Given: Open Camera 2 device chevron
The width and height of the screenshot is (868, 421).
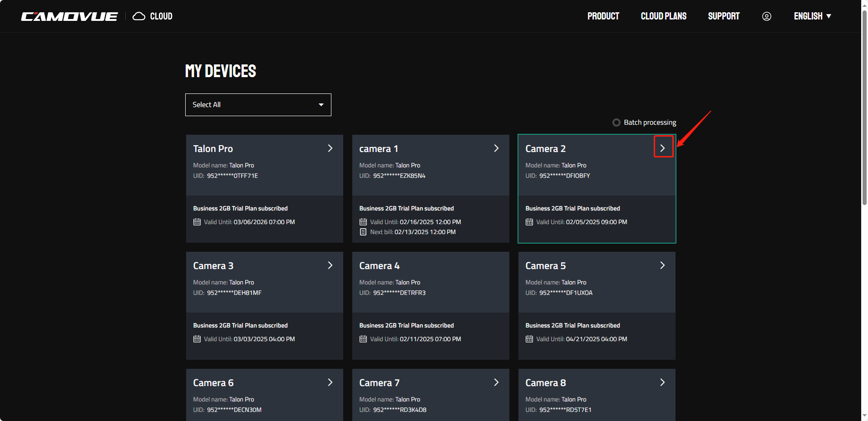Looking at the screenshot, I should [663, 148].
